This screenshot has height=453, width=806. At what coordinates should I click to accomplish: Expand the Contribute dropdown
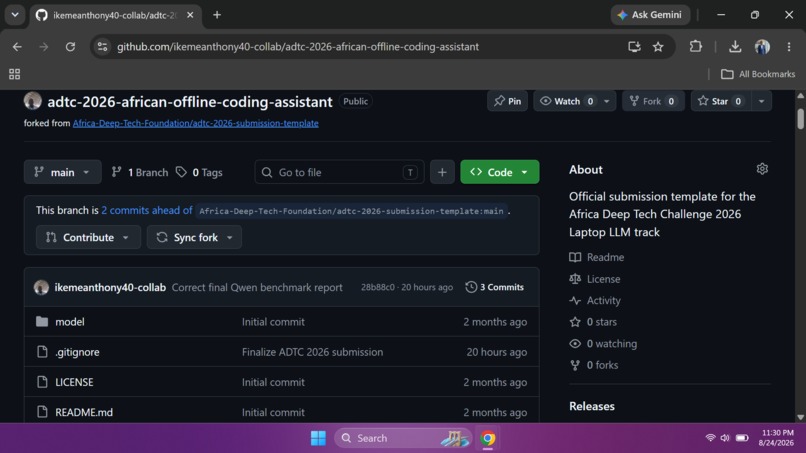tap(88, 237)
